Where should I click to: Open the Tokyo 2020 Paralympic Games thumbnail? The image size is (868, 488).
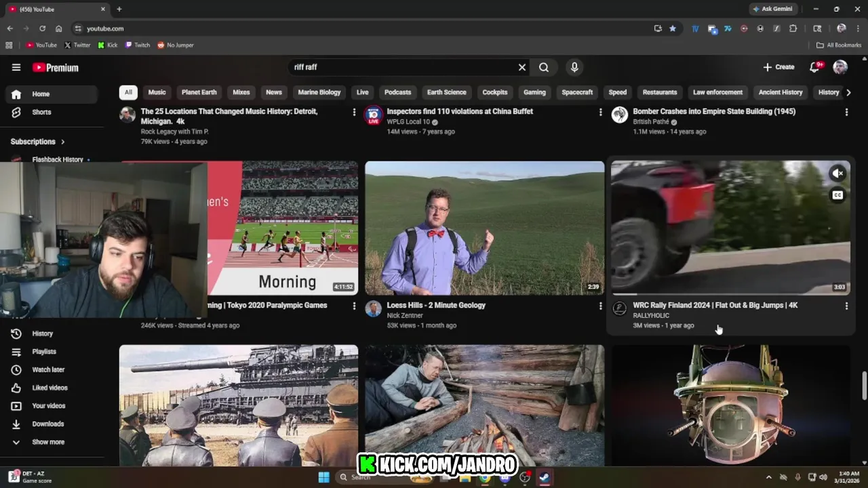283,228
